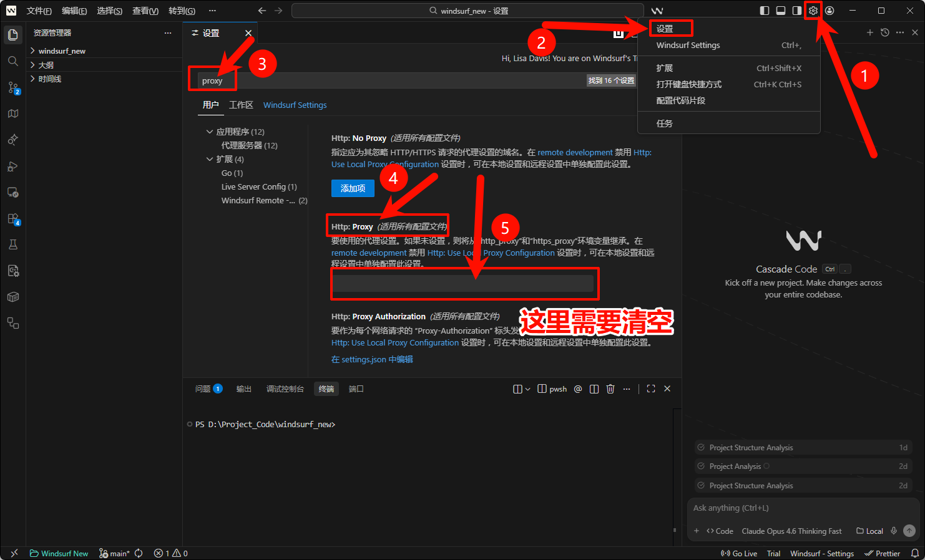Toggle the primary side bar layout button

[x=764, y=11]
